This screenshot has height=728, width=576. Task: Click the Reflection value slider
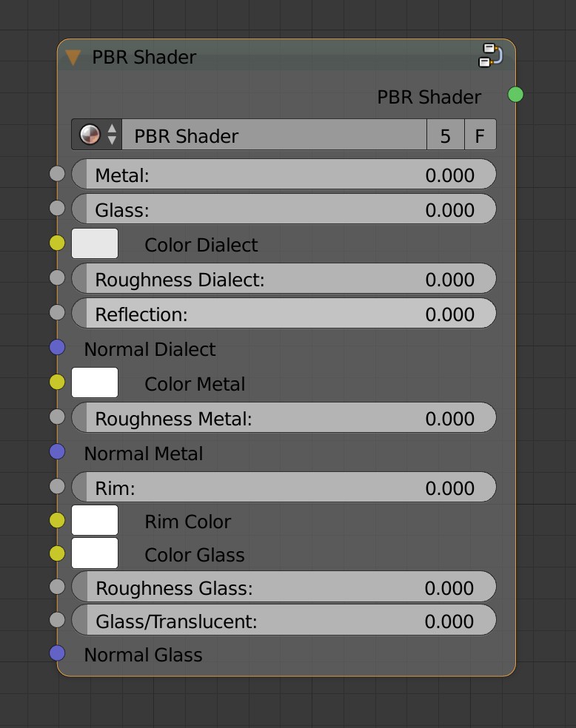click(284, 313)
